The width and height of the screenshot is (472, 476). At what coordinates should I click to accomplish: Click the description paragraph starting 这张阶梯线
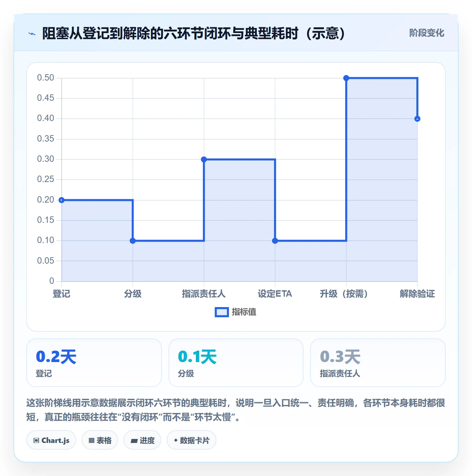(x=236, y=410)
